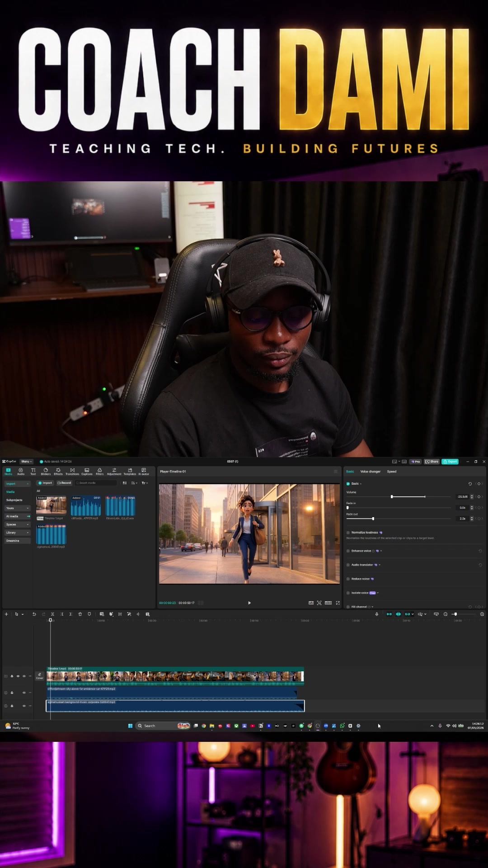Click the fullscreen player icon
Image resolution: width=488 pixels, height=868 pixels.
338,603
